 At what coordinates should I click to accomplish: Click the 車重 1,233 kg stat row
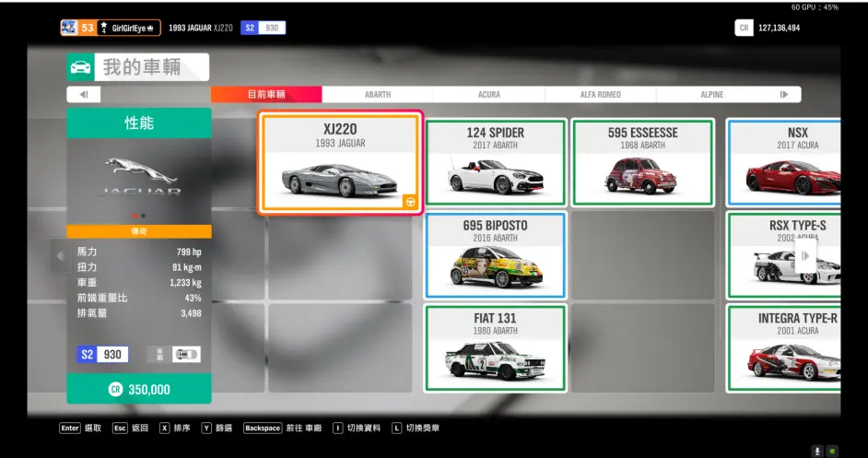pos(139,282)
